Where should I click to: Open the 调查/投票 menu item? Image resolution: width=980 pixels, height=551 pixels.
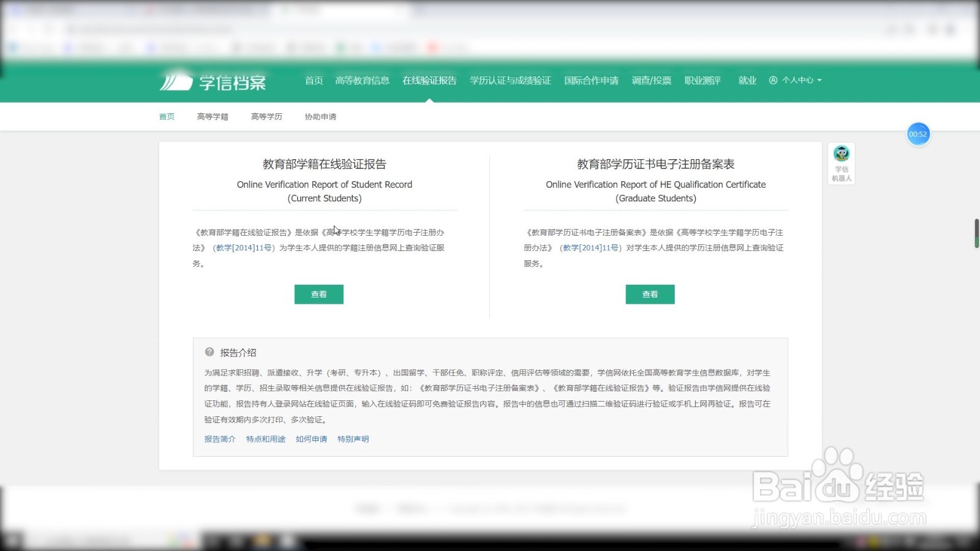[651, 80]
